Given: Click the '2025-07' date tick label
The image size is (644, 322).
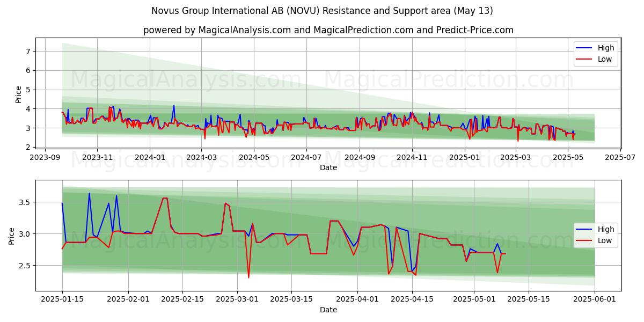Looking at the screenshot, I should (621, 157).
